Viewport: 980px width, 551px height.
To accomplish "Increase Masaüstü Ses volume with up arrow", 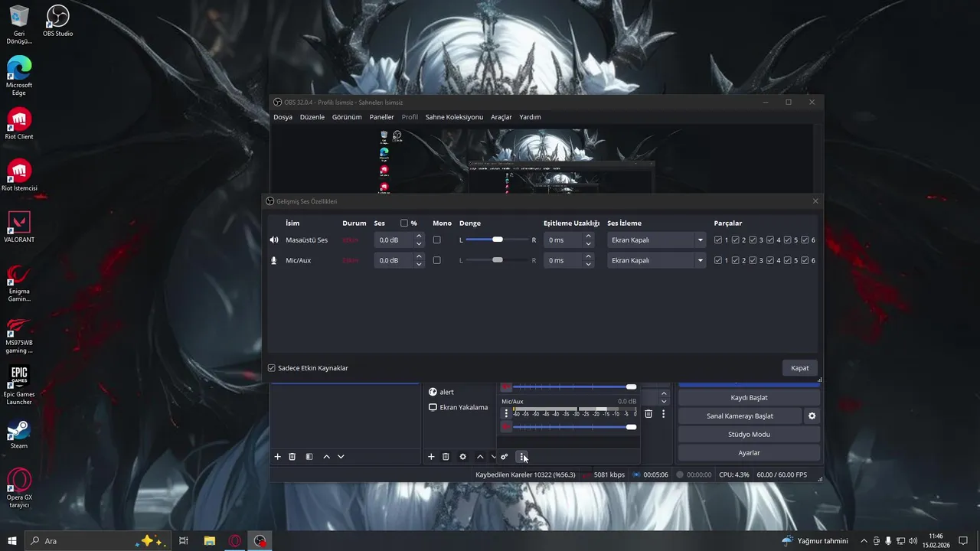I will click(419, 236).
